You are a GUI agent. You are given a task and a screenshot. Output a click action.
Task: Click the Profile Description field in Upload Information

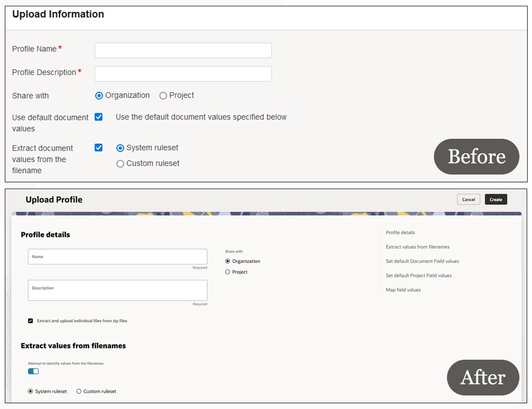183,74
